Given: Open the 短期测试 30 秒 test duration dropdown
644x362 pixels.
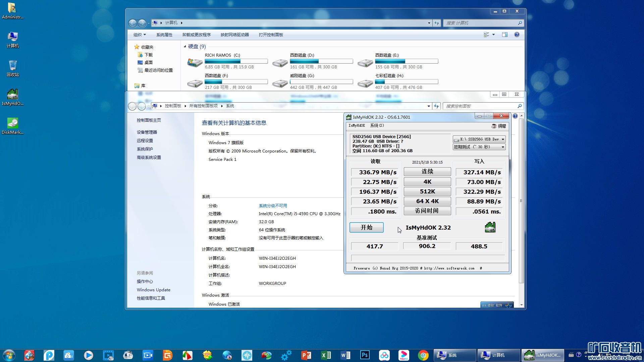Looking at the screenshot, I should pos(479,147).
